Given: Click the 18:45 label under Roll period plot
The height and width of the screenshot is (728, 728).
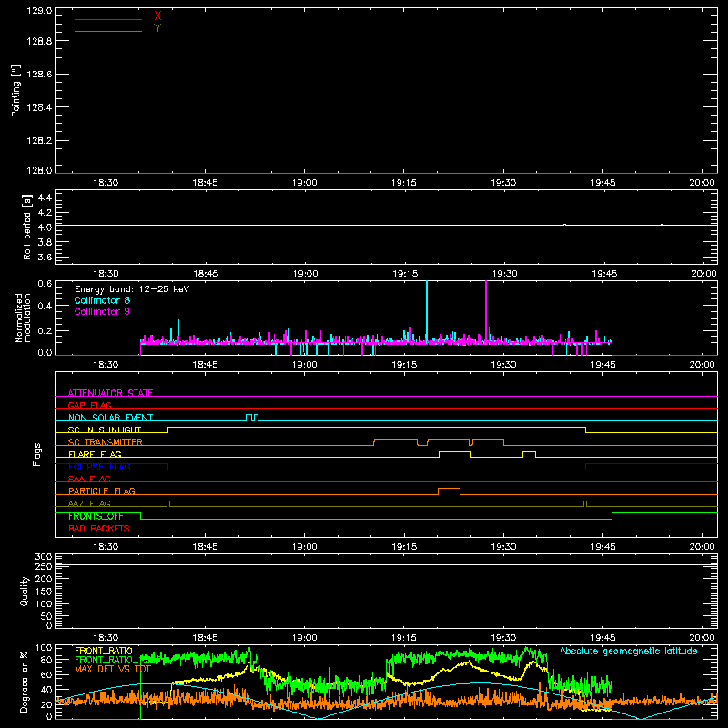Looking at the screenshot, I should pos(206,274).
